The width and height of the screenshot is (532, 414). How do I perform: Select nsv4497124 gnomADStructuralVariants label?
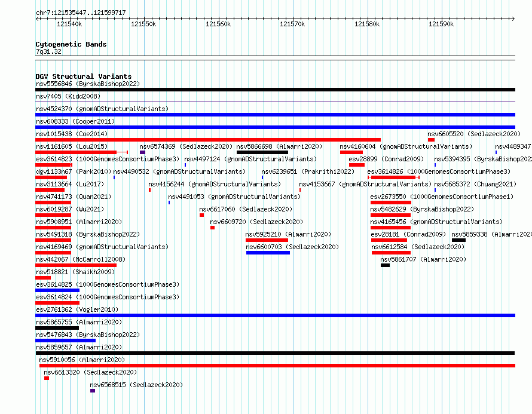[x=250, y=159]
